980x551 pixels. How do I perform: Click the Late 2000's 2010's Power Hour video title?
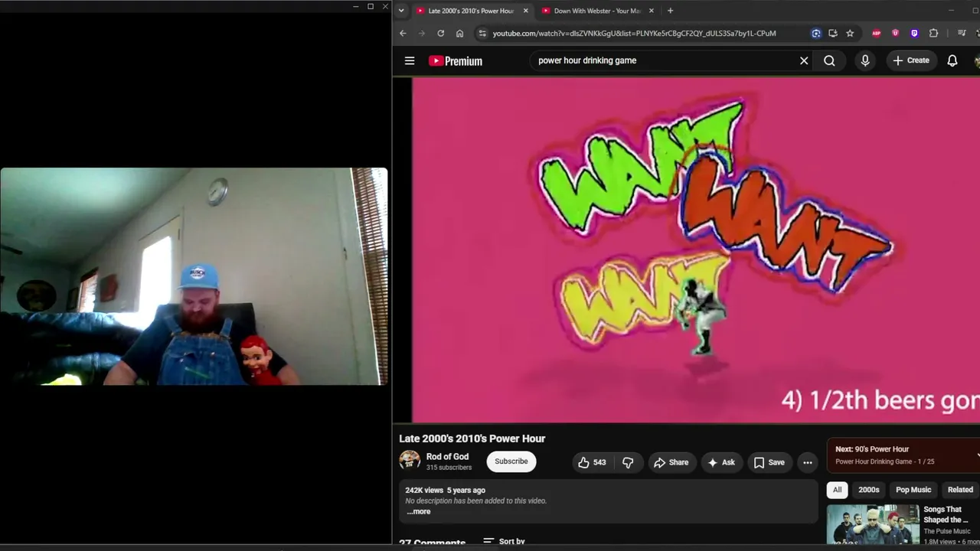coord(472,439)
